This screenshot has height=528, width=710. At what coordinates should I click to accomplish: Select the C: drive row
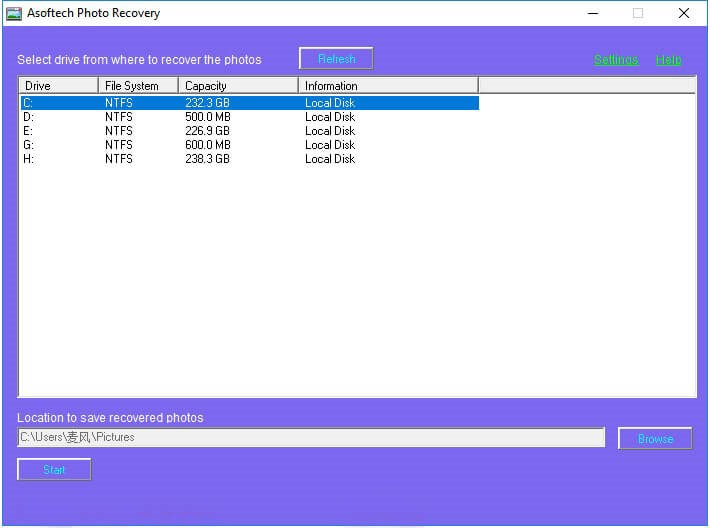249,103
